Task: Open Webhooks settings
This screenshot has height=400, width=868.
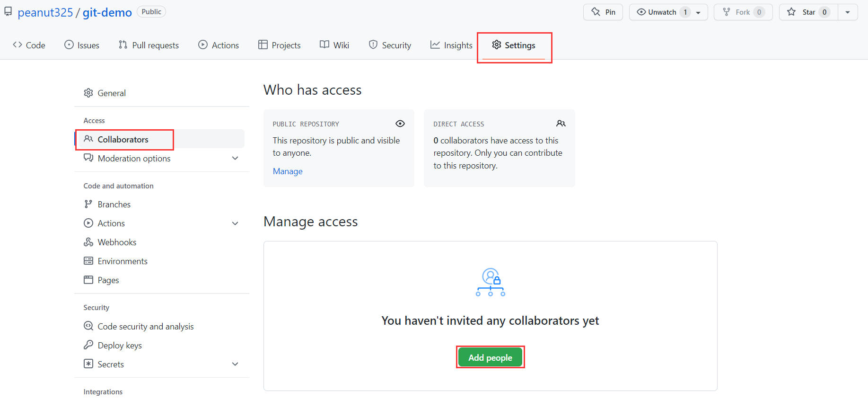Action: pyautogui.click(x=159, y=242)
